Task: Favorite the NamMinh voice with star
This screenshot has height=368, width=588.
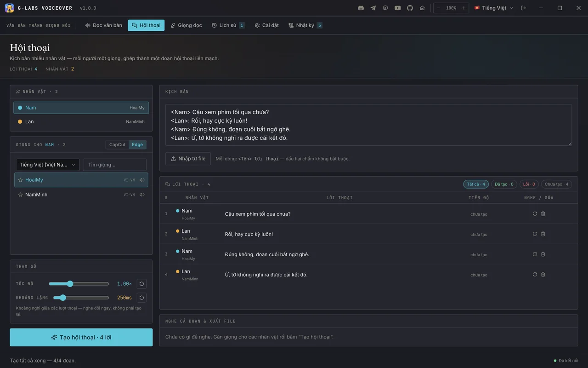Action: coord(20,195)
